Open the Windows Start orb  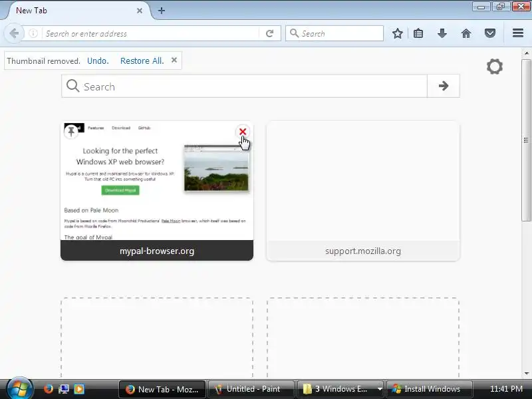tap(20, 388)
